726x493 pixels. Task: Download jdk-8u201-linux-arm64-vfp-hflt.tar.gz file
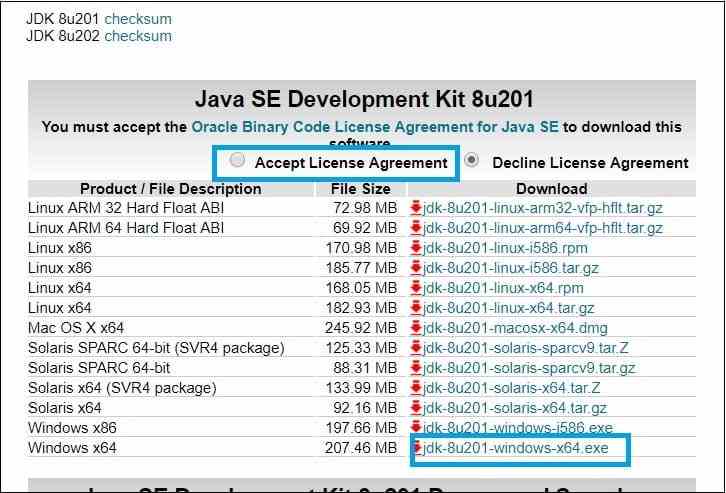543,228
